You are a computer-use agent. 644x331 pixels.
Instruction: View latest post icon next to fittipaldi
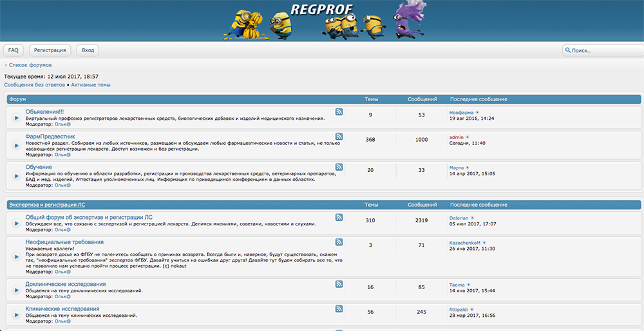[x=472, y=309]
